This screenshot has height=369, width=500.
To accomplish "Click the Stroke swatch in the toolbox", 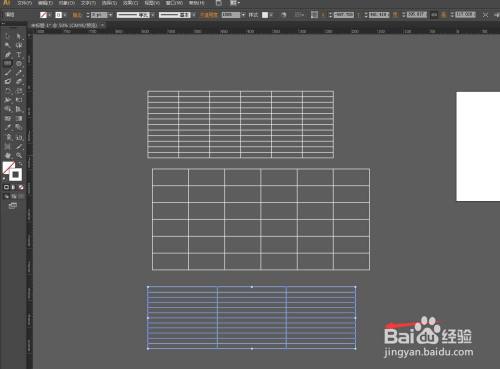I will (15, 174).
